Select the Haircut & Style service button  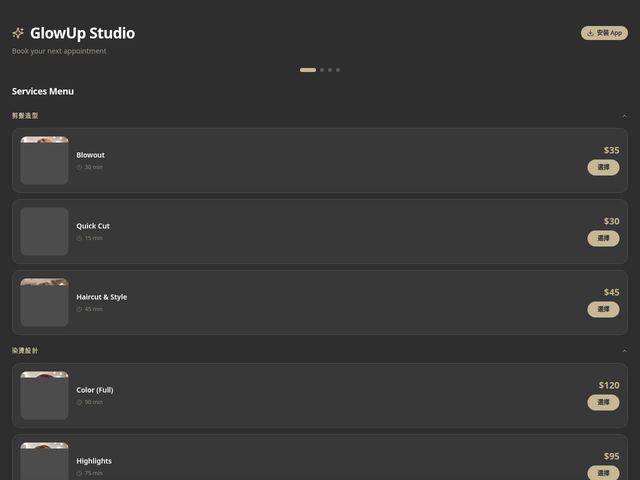pos(603,309)
